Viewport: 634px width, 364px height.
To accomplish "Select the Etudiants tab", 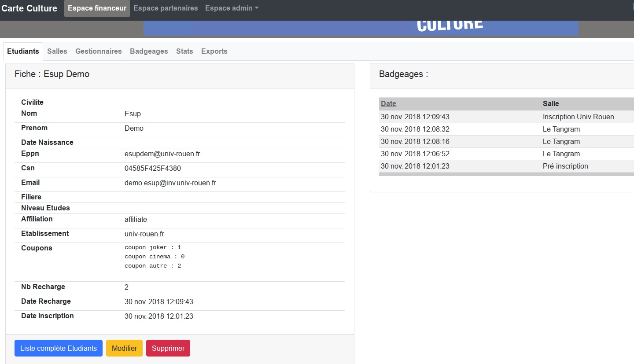I will tap(23, 51).
